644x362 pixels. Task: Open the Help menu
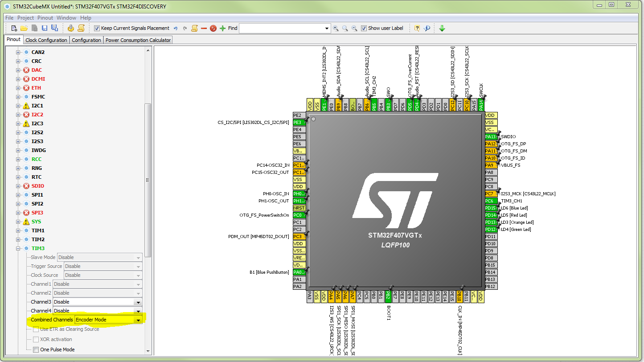click(86, 18)
